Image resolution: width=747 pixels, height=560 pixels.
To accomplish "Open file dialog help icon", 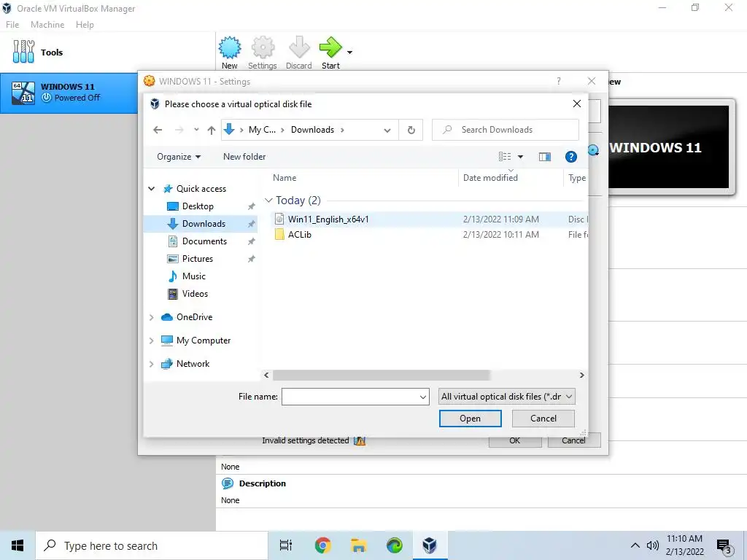I will pos(570,157).
